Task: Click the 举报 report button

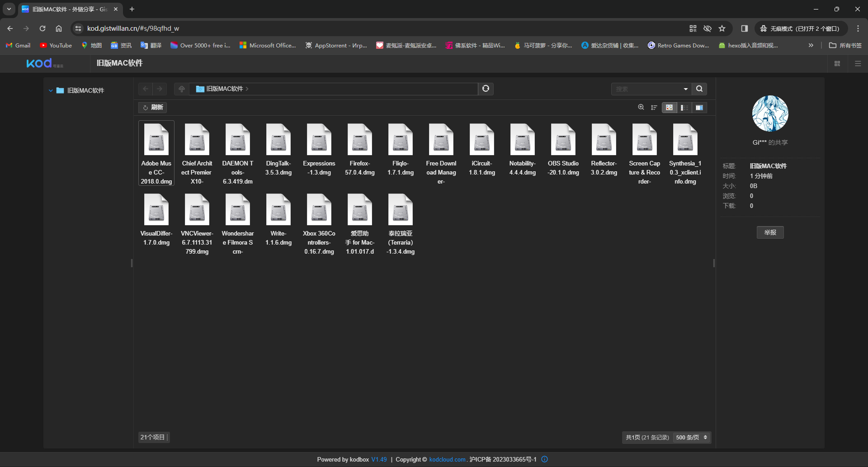Action: [x=770, y=232]
